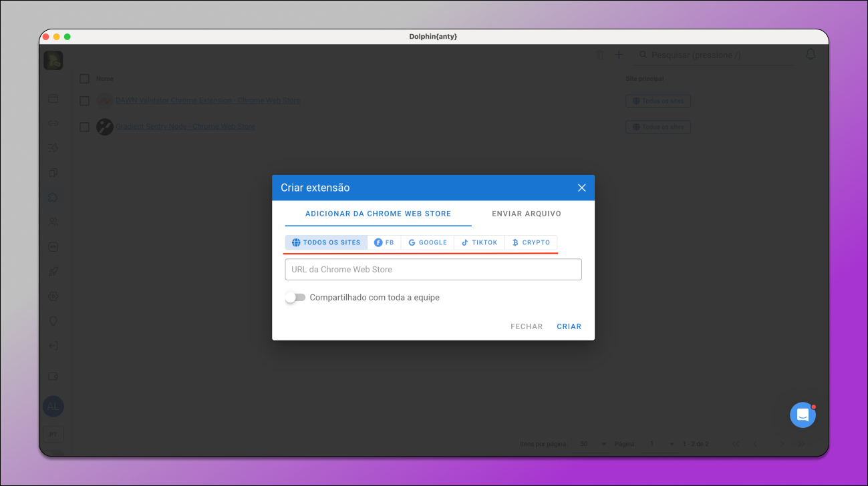Screen dimensions: 868x486
Task: Open the Enviar arquivo tab
Action: (527, 214)
